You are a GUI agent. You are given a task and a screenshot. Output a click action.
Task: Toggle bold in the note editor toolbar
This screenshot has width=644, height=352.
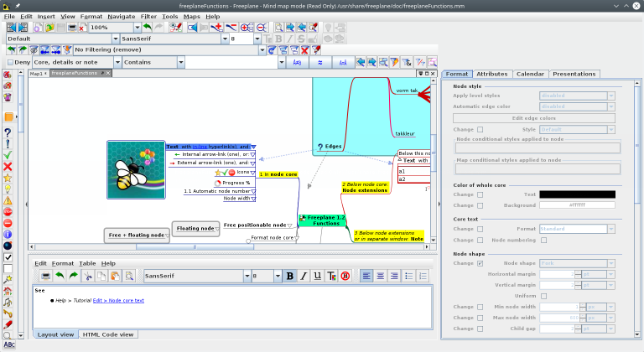(290, 276)
